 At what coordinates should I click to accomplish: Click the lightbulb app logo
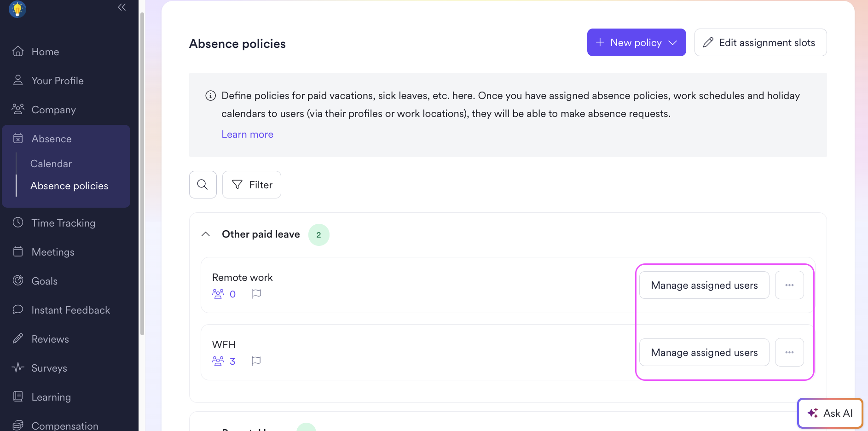17,9
